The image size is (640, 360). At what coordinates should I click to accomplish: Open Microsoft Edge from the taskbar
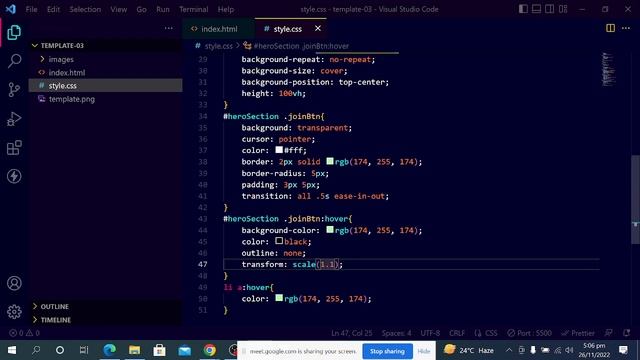click(x=109, y=350)
